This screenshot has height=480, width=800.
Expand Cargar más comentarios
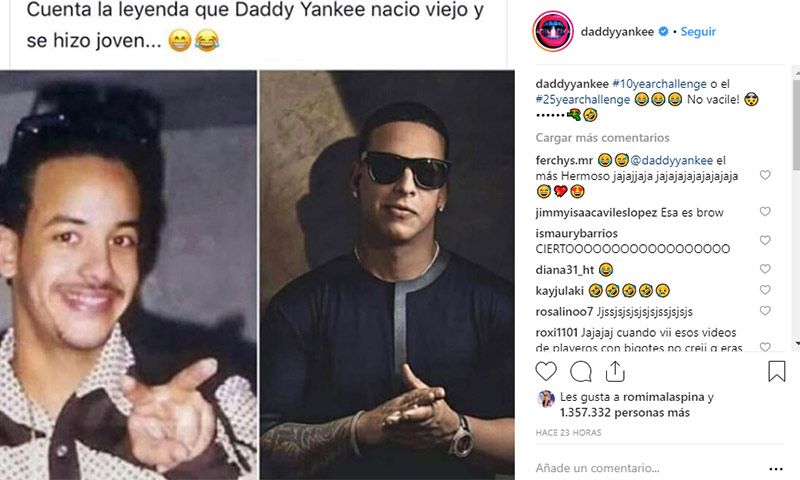[603, 138]
